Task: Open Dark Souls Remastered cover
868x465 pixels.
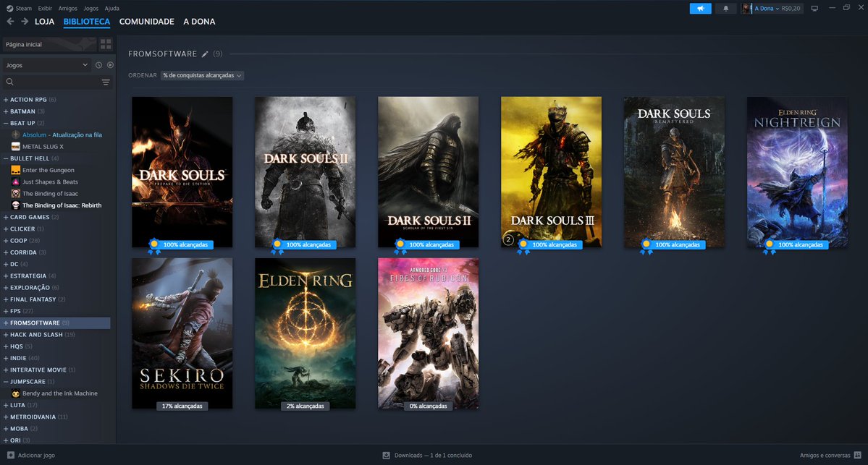Action: coord(674,172)
